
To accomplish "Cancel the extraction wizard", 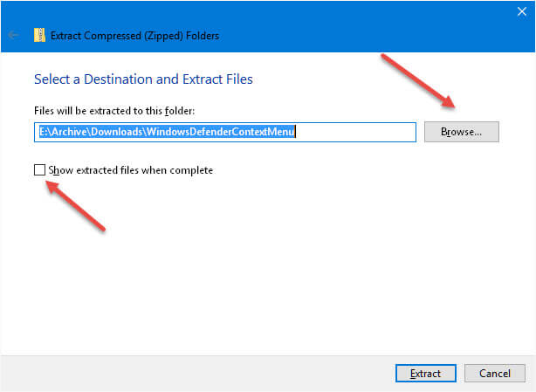I will click(495, 373).
